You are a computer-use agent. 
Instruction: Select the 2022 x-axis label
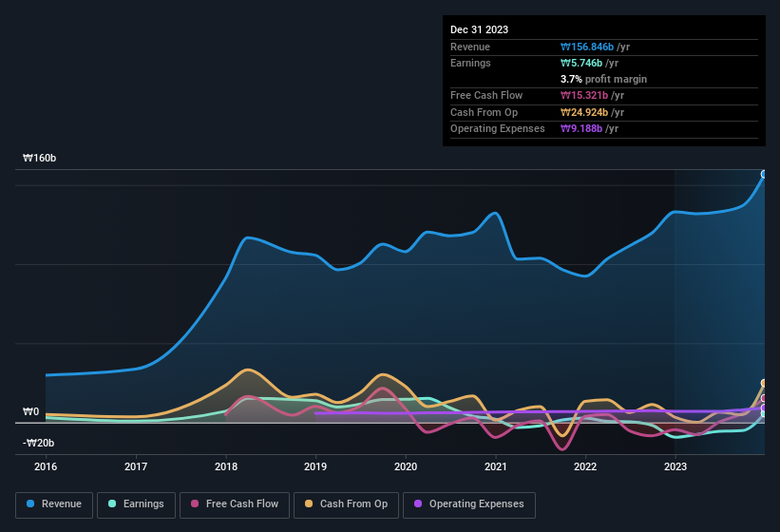[585, 466]
